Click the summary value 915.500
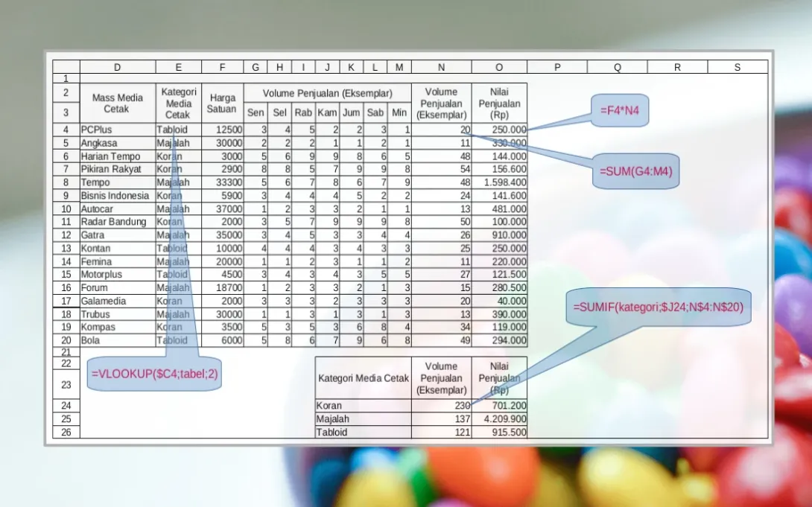This screenshot has height=507, width=812. (499, 432)
